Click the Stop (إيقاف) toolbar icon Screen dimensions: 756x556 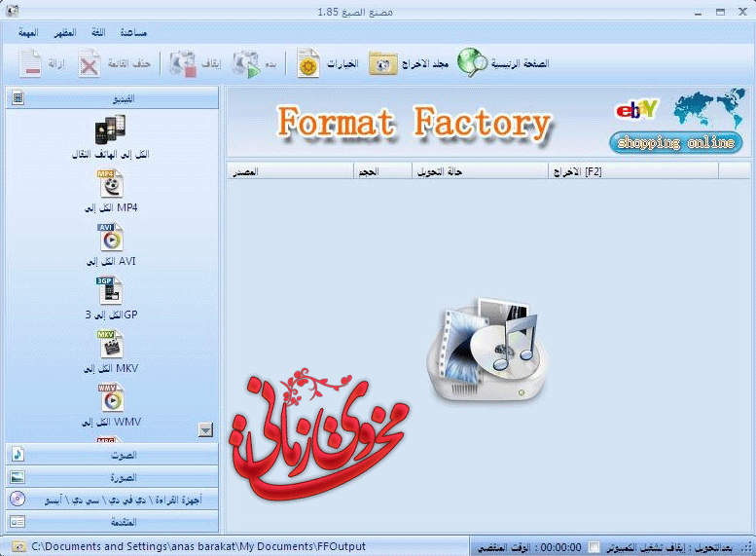(183, 63)
